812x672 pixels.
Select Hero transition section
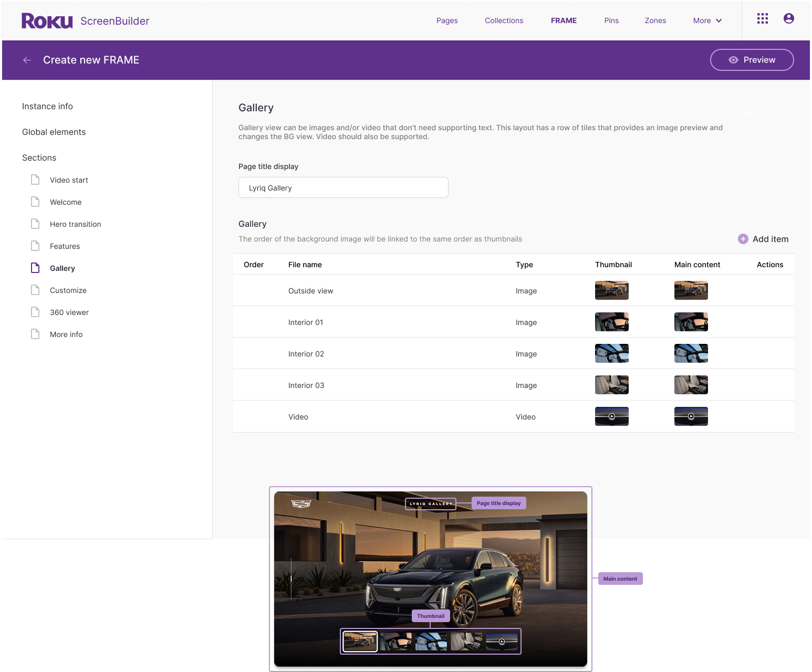coord(75,224)
